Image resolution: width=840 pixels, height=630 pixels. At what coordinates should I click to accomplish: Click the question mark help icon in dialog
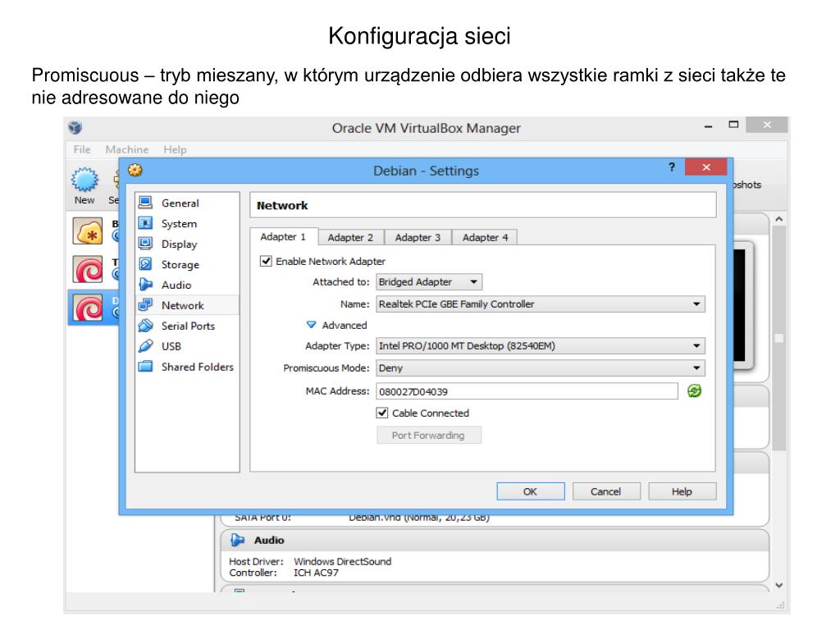coord(672,167)
